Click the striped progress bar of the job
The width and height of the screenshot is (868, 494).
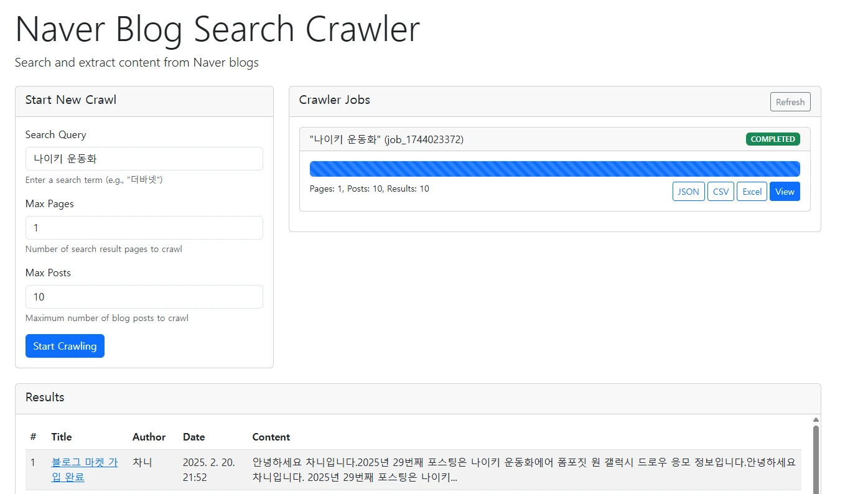554,168
